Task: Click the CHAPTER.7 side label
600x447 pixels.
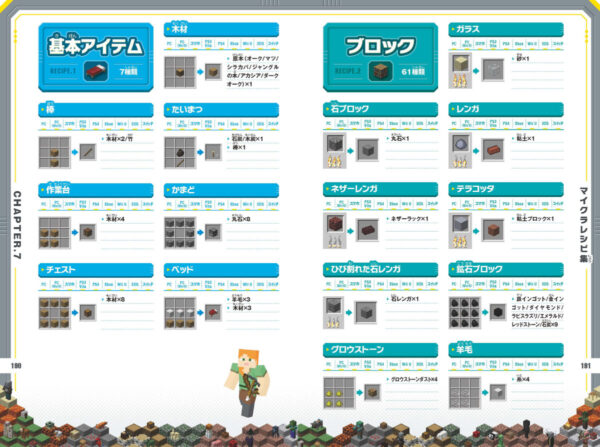Action: (17, 225)
